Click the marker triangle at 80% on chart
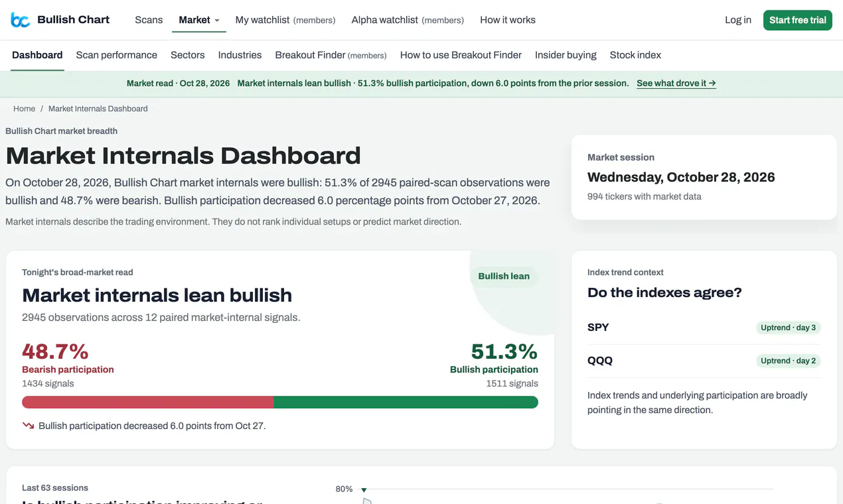The image size is (843, 504). tap(364, 490)
